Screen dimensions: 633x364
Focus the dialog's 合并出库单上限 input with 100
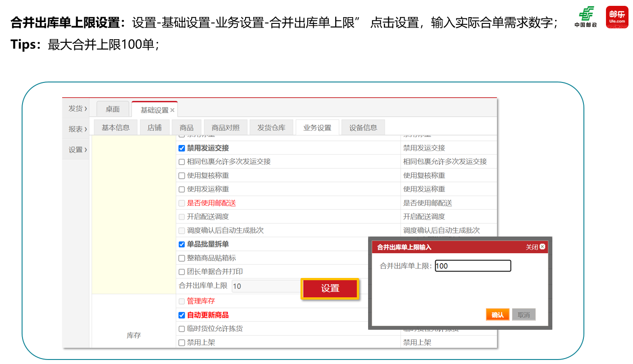point(473,266)
